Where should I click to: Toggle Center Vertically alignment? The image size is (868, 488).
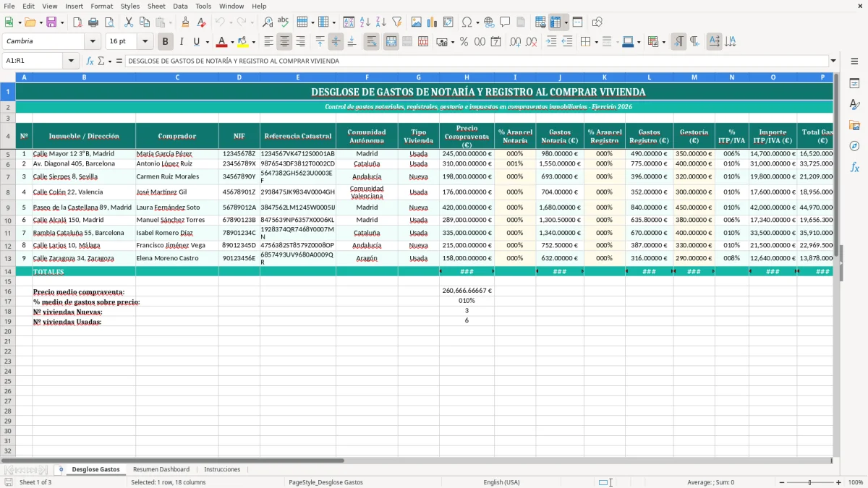(x=336, y=42)
